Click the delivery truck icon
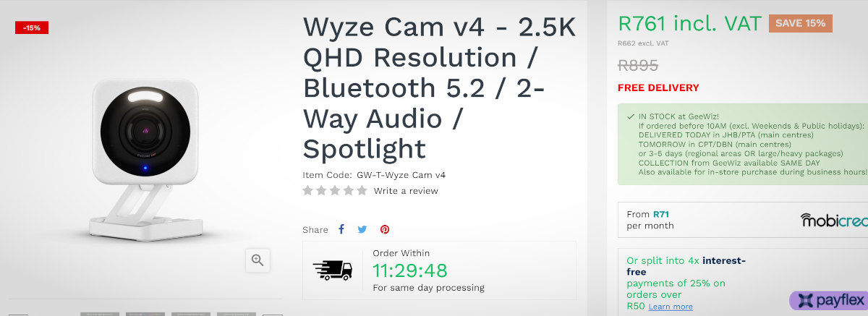This screenshot has height=316, width=868. pos(333,270)
